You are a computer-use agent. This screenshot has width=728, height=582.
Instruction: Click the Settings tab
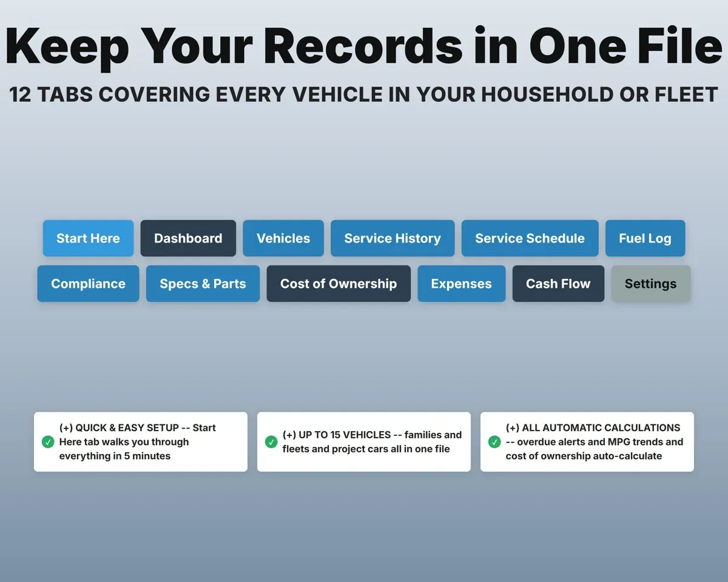click(650, 284)
